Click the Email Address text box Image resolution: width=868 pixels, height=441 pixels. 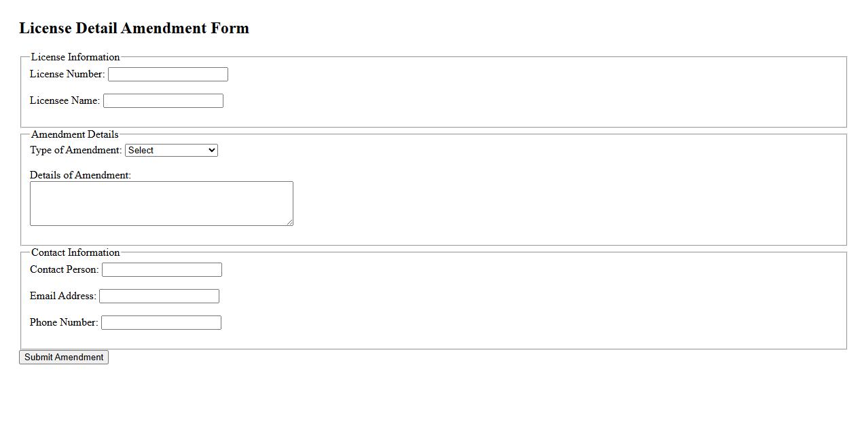[159, 296]
